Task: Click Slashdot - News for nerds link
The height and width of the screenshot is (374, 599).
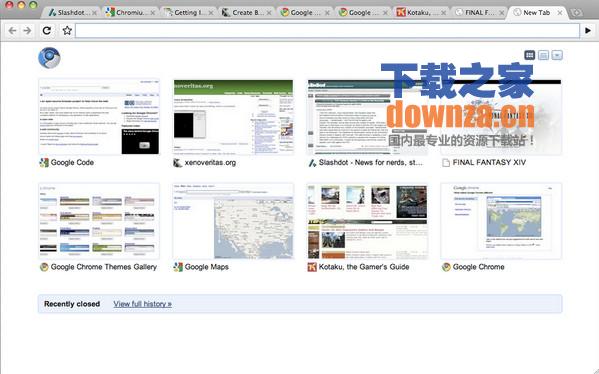Action: (371, 163)
